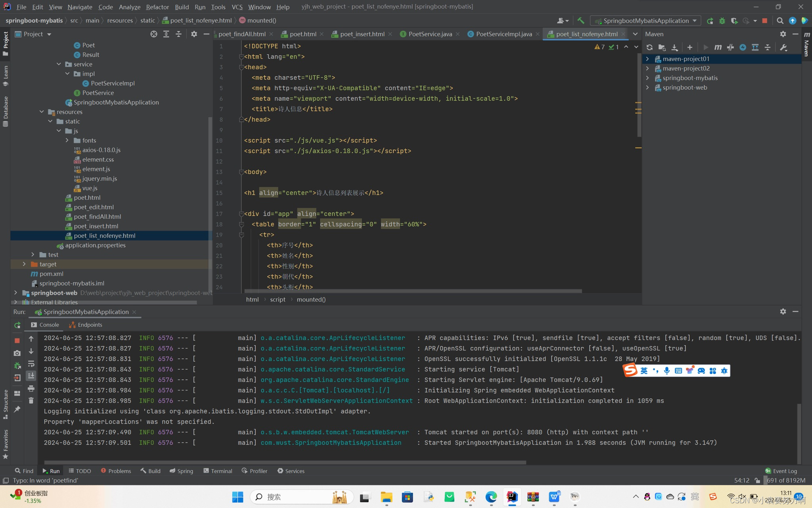812x508 pixels.
Task: Click the editor horizontal scrollbar
Action: 413,291
